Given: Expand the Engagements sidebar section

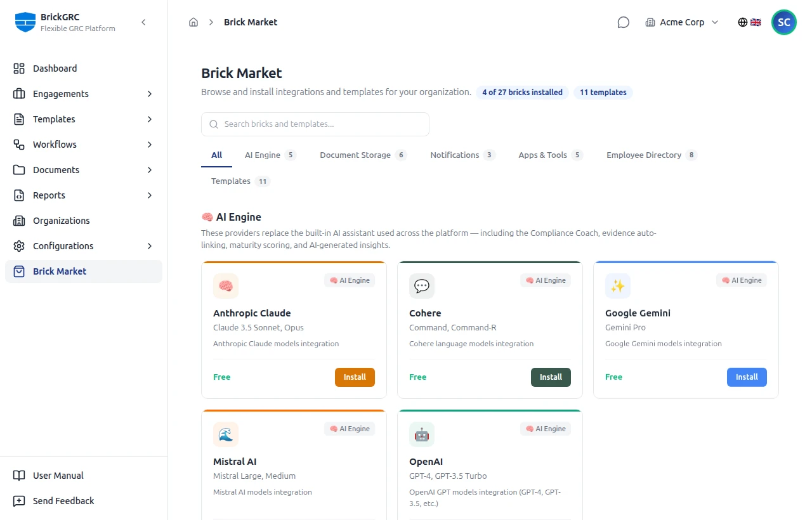Looking at the screenshot, I should pos(150,93).
